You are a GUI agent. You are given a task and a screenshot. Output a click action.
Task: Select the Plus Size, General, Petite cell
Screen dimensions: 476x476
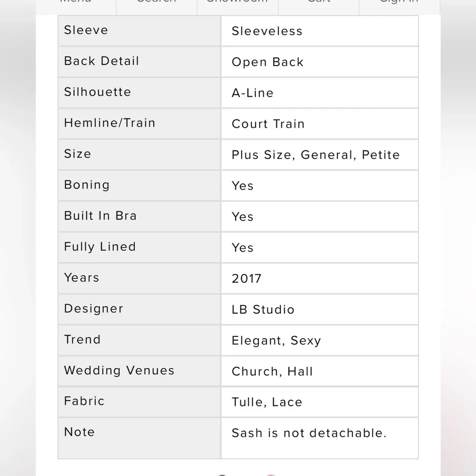click(320, 155)
